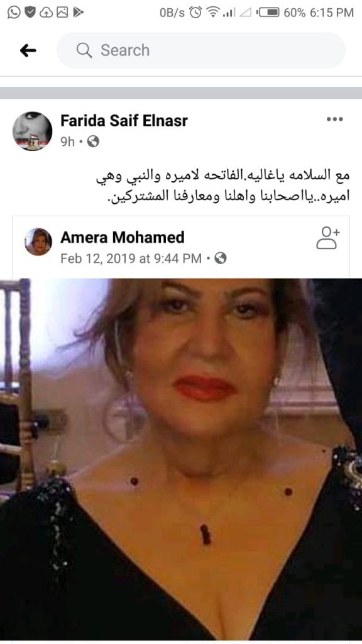The height and width of the screenshot is (644, 362).
Task: Tap the WhatsApp notification icon
Action: click(14, 13)
